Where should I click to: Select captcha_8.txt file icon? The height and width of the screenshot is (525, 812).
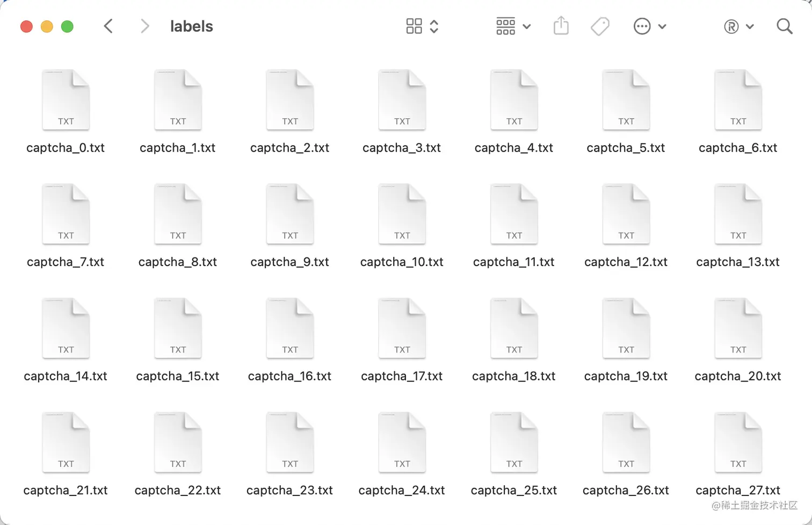tap(178, 214)
